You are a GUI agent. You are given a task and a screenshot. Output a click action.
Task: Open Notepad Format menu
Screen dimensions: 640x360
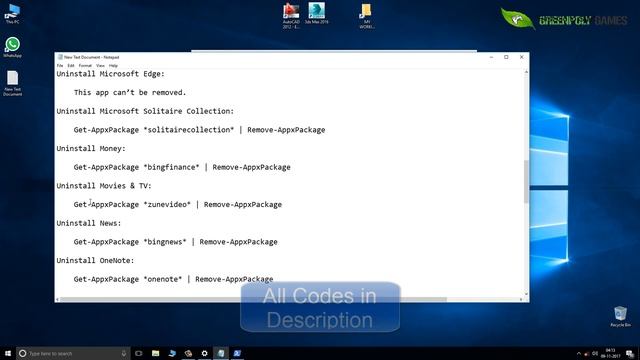pyautogui.click(x=85, y=66)
